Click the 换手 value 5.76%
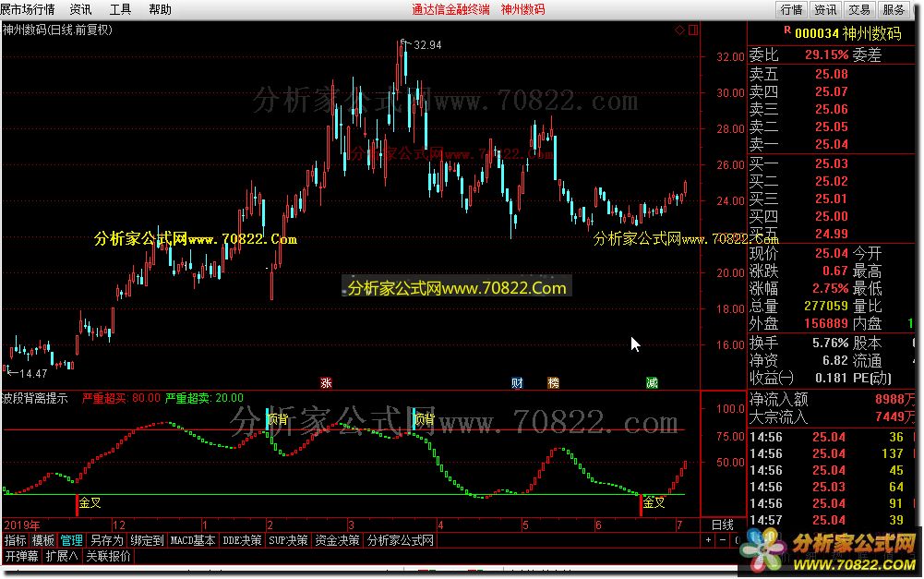 point(830,344)
